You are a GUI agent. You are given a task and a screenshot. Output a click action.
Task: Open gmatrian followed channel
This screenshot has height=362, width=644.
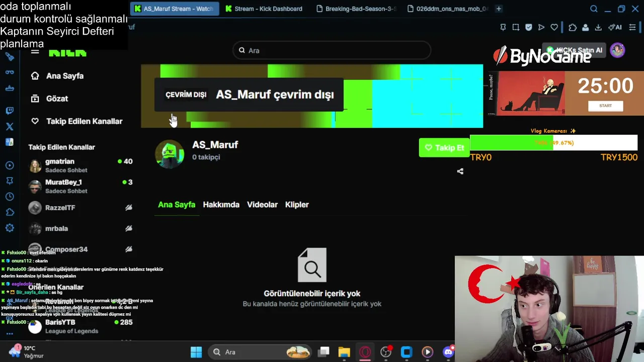80,165
